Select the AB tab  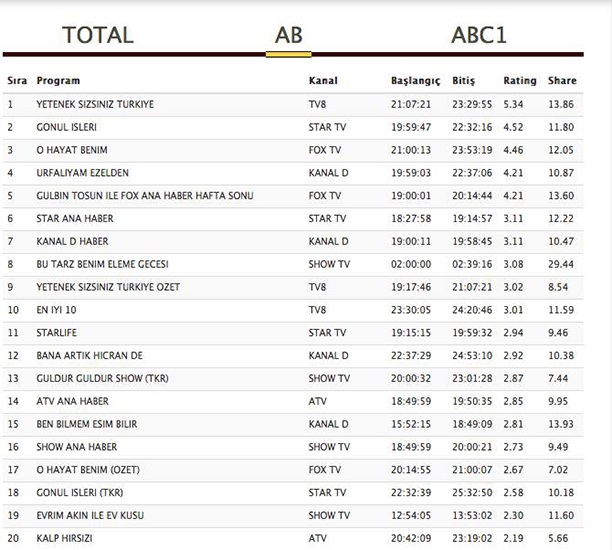[x=289, y=35]
